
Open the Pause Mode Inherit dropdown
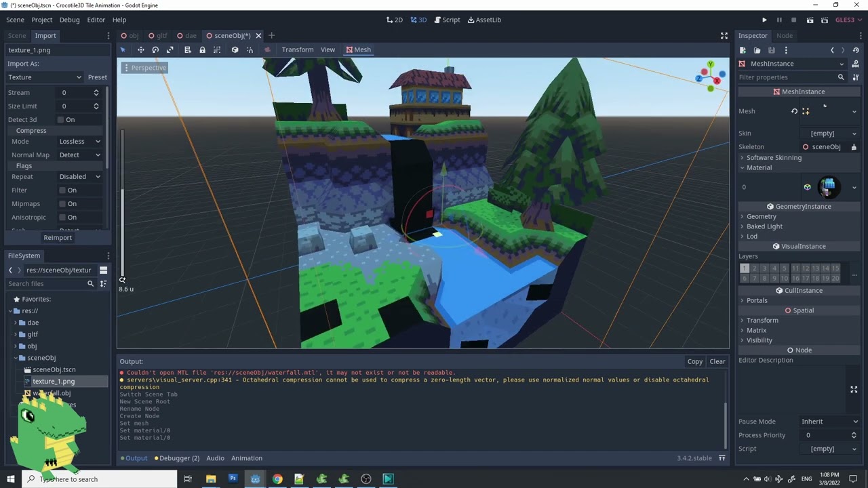tap(830, 422)
